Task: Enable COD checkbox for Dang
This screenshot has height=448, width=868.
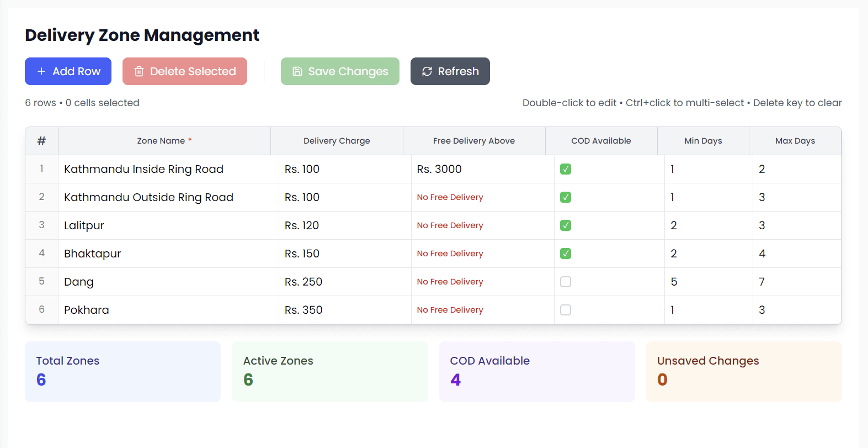Action: (566, 282)
